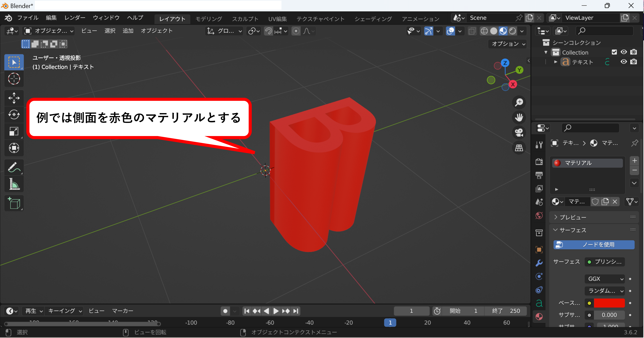
Task: Select the 3D Cursor tool
Action: 14,79
